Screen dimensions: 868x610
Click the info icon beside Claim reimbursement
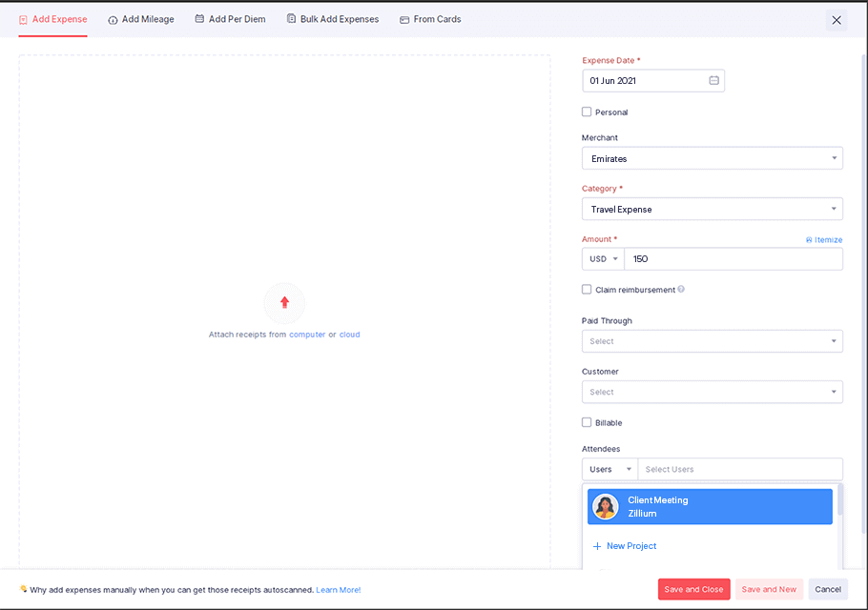pyautogui.click(x=681, y=289)
